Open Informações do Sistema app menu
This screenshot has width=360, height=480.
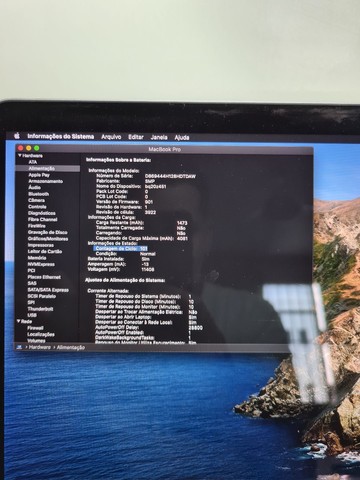click(61, 136)
